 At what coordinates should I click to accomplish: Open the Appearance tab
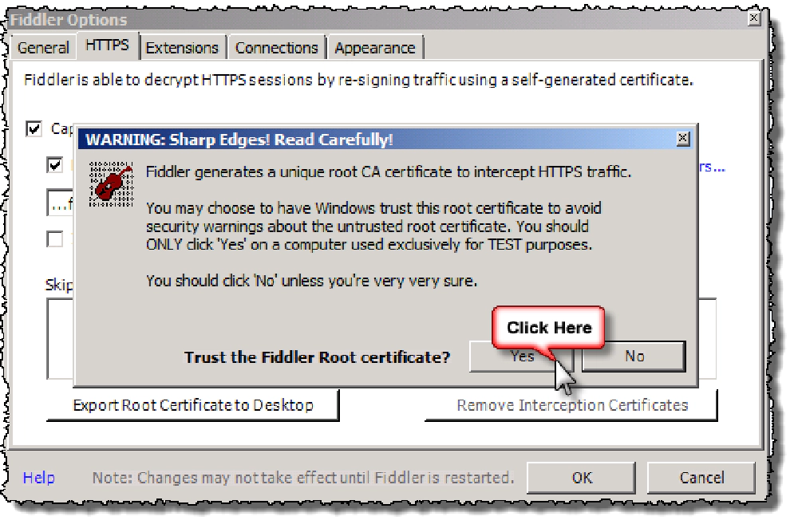pyautogui.click(x=375, y=48)
